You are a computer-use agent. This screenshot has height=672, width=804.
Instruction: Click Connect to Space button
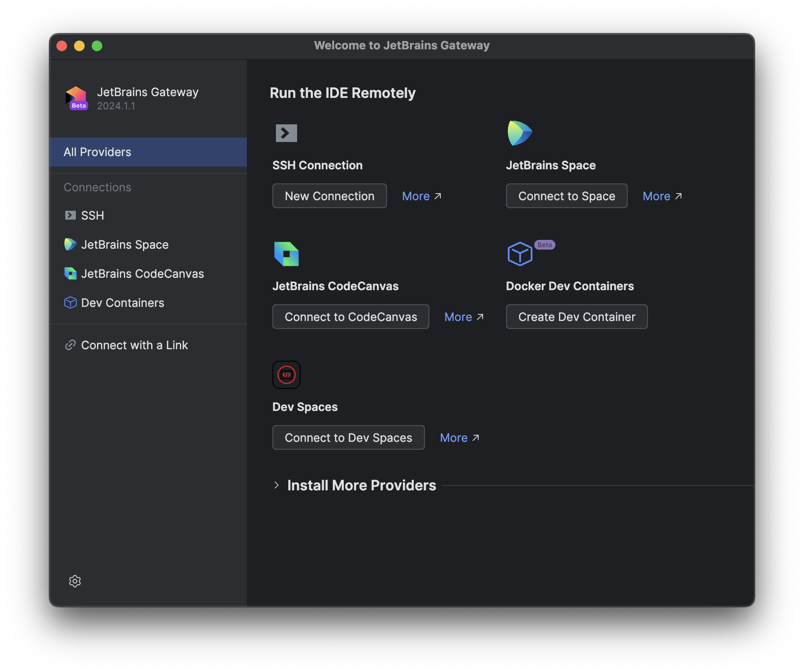[567, 196]
